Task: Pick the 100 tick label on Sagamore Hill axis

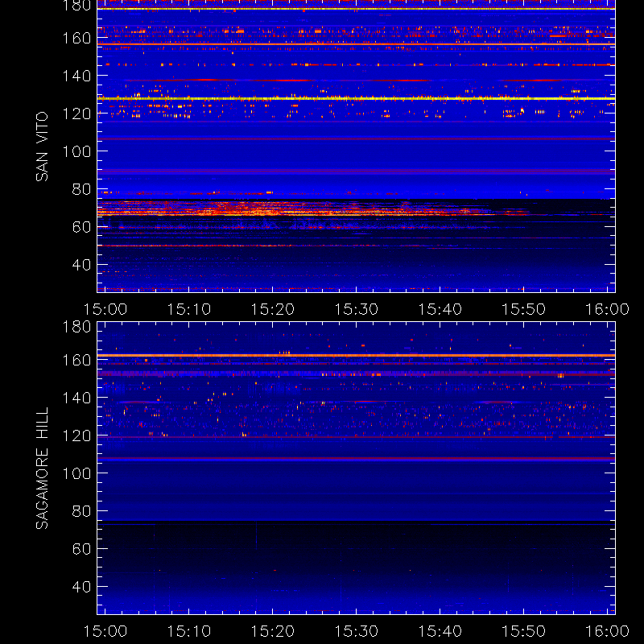Action: coord(76,473)
